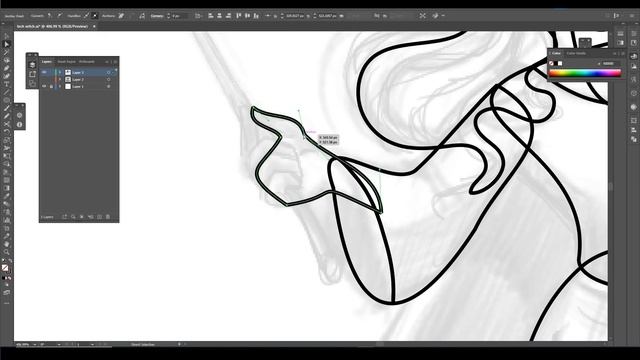Click the None swatch in Color panel
Viewport: 640px width, 360px height.
click(551, 63)
